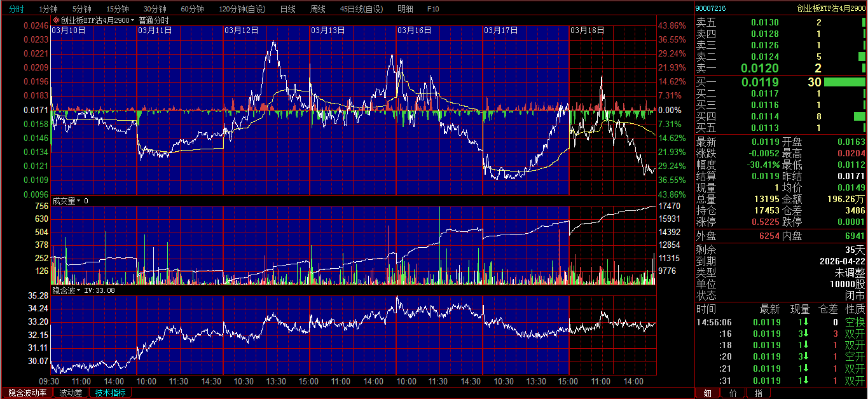Click the 03月18日 date marker on chart

[587, 30]
